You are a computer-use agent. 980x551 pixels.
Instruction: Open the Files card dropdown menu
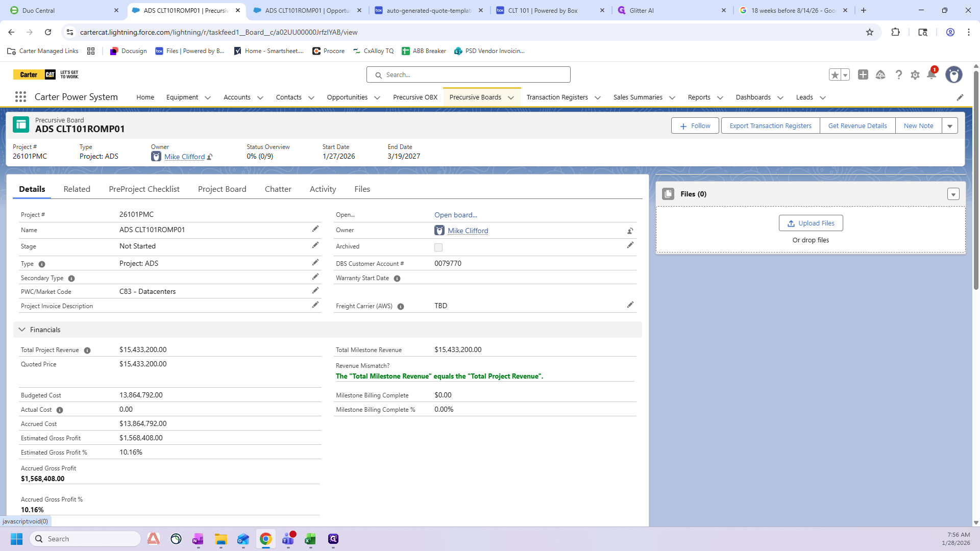[953, 194]
